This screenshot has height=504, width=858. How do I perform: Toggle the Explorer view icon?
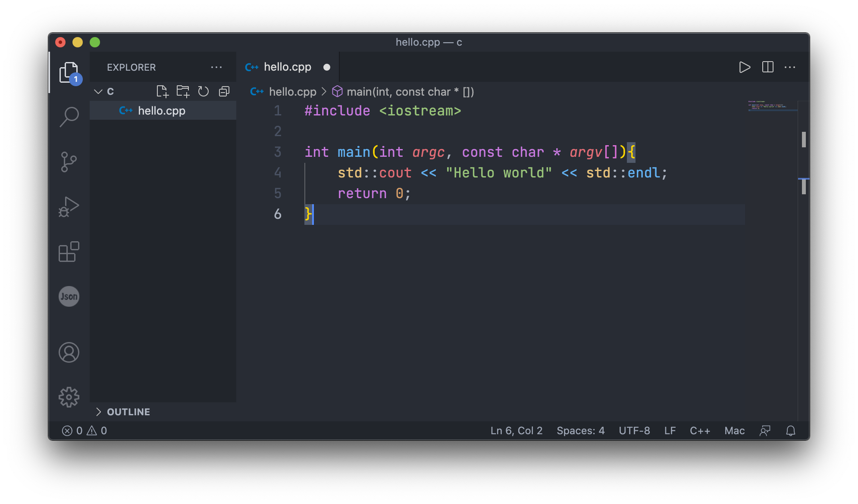click(69, 72)
